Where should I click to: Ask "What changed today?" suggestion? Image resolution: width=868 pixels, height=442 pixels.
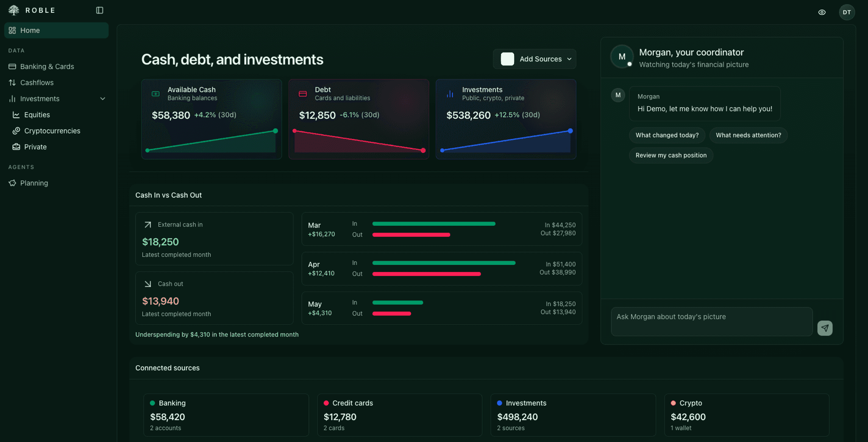point(667,135)
